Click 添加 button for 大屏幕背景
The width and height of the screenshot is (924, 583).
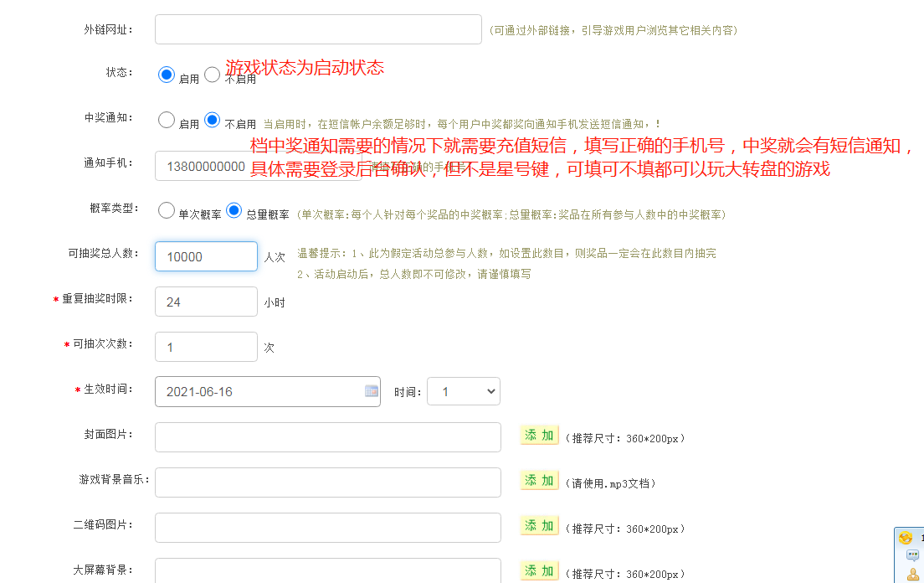pos(539,571)
